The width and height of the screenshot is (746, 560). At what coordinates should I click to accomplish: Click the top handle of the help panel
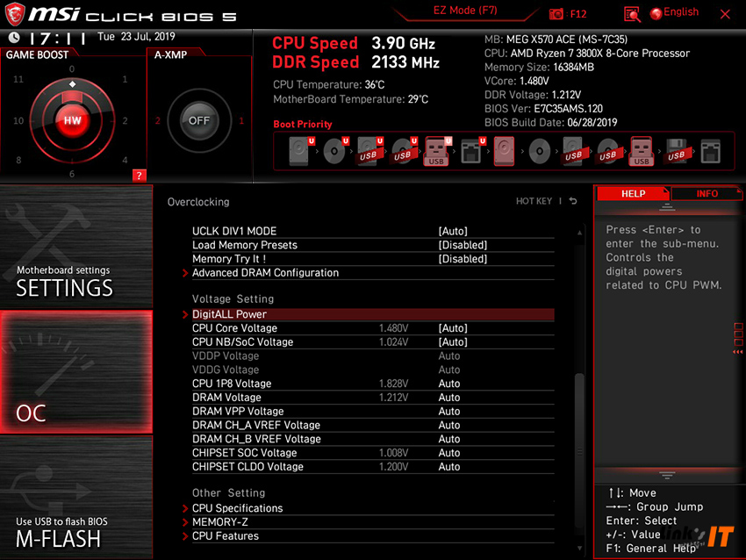(667, 207)
